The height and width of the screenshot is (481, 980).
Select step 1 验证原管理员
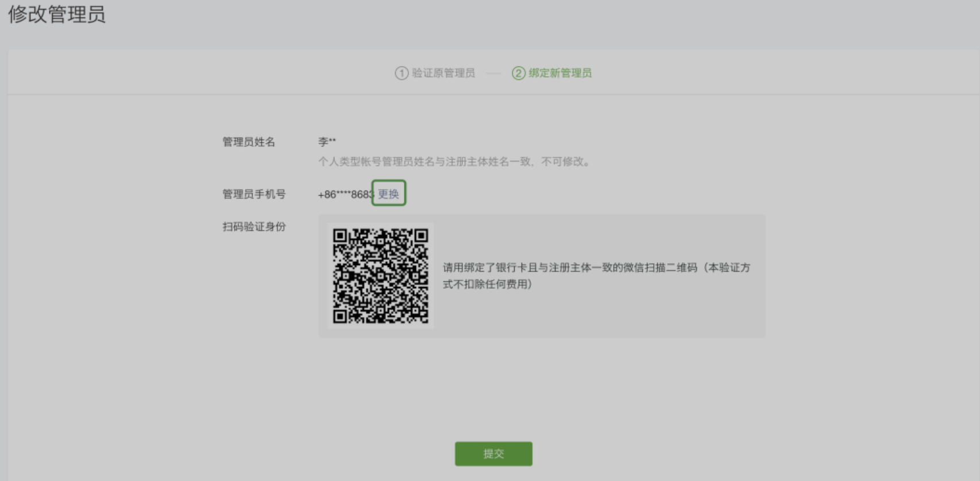click(x=435, y=73)
